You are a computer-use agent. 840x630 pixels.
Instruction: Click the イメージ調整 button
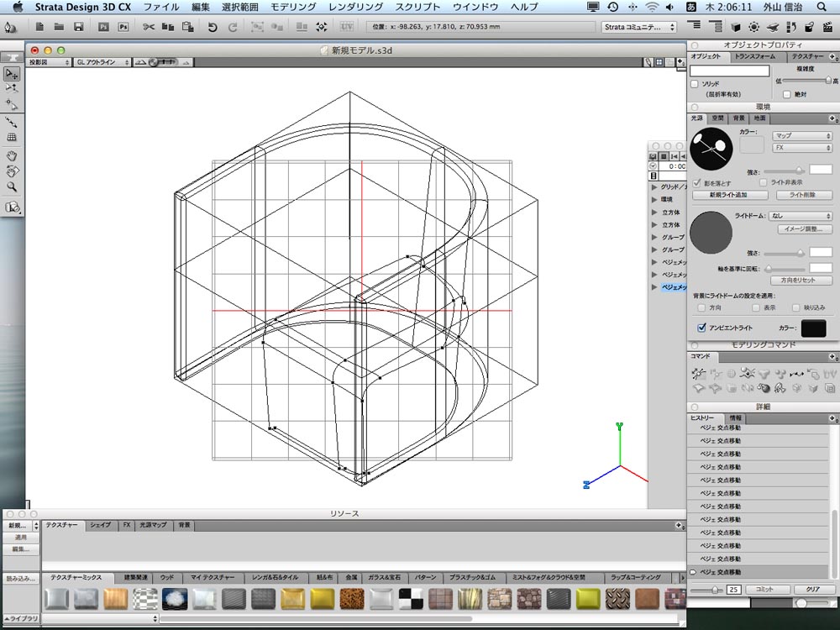pyautogui.click(x=804, y=229)
